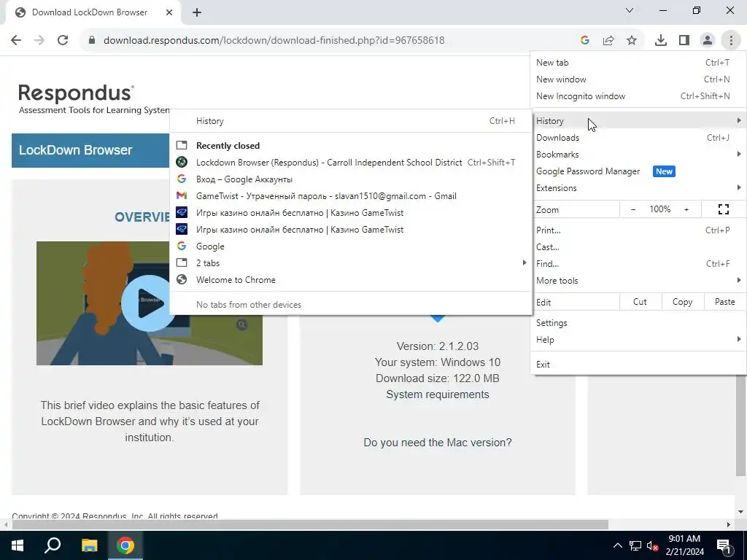Screen dimensions: 747x560
Task: Expand the More tools submenu
Action: pos(638,281)
